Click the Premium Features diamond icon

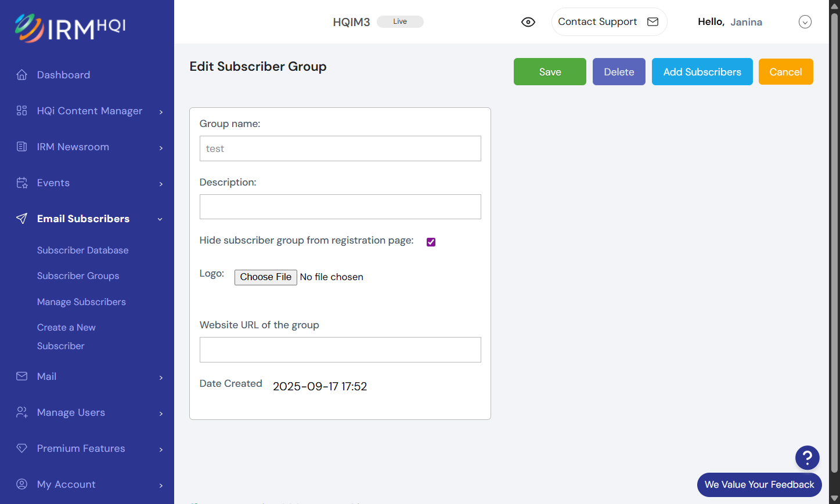pos(22,448)
